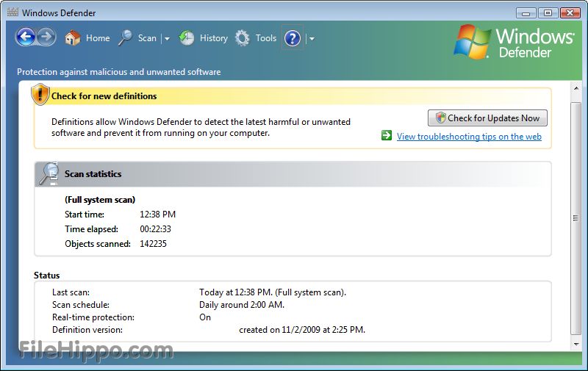Click 'Start time:' label
Viewport: 588px width, 371px height.
pyautogui.click(x=85, y=215)
